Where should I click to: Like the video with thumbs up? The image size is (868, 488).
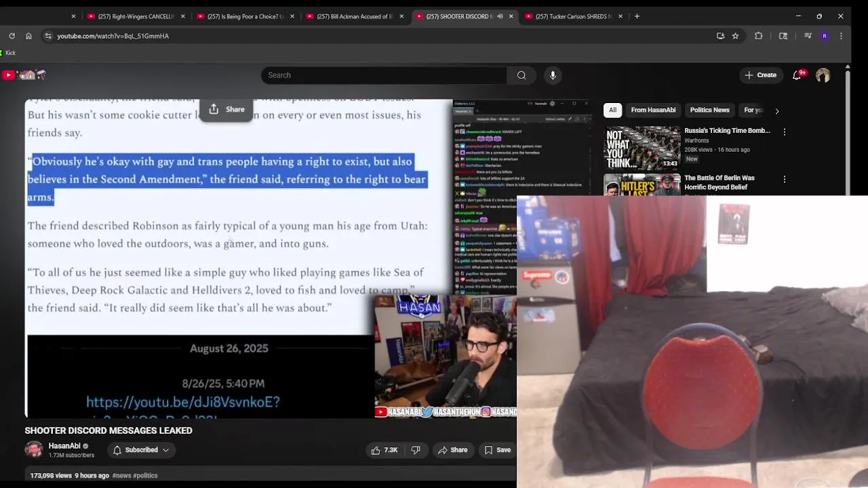pos(384,450)
